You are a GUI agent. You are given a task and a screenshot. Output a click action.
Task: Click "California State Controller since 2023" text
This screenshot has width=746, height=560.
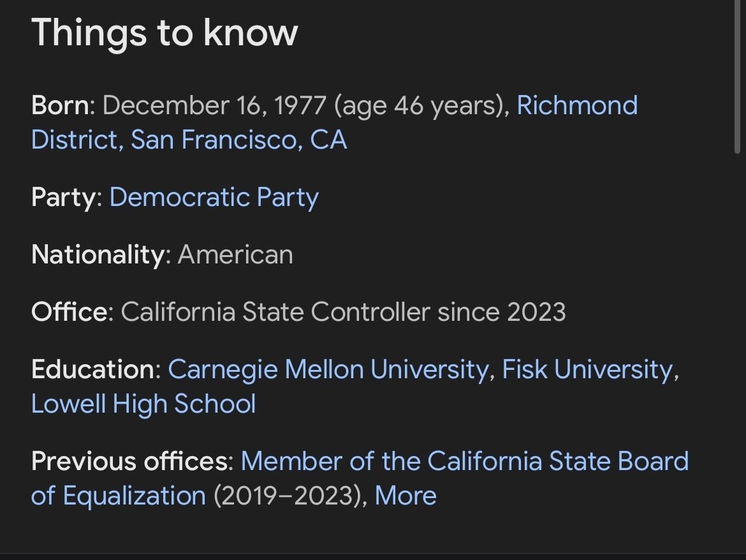point(343,313)
